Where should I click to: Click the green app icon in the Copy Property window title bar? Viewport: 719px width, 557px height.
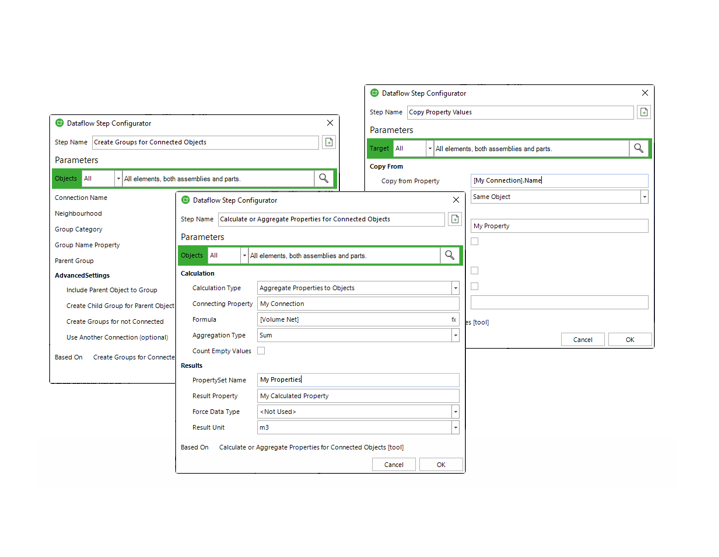374,93
